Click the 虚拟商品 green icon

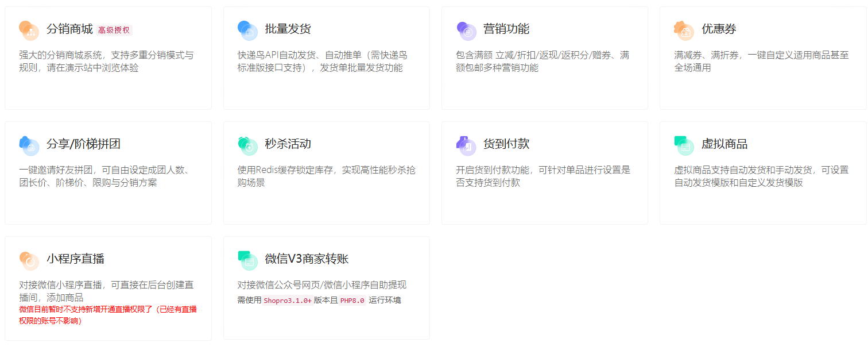tap(683, 145)
